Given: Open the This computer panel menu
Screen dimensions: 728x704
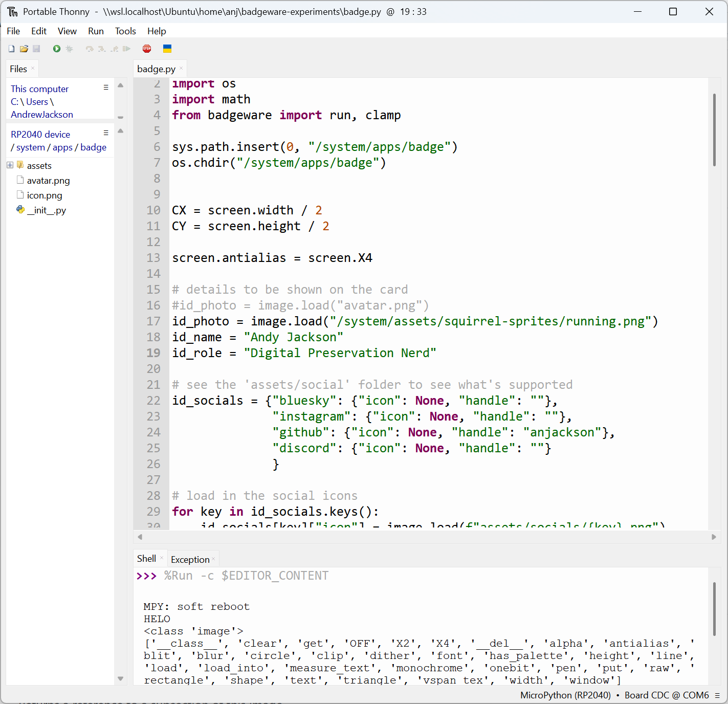Looking at the screenshot, I should [106, 87].
